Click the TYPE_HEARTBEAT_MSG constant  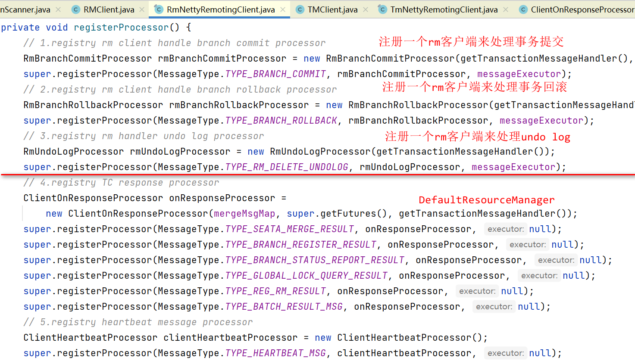(275, 353)
